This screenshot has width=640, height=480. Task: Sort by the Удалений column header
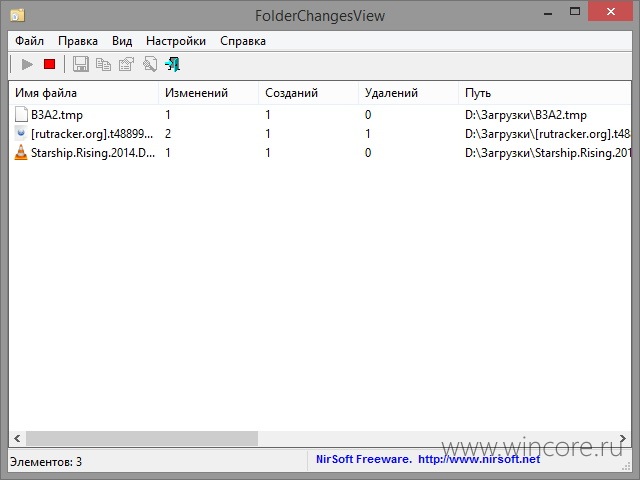point(408,93)
